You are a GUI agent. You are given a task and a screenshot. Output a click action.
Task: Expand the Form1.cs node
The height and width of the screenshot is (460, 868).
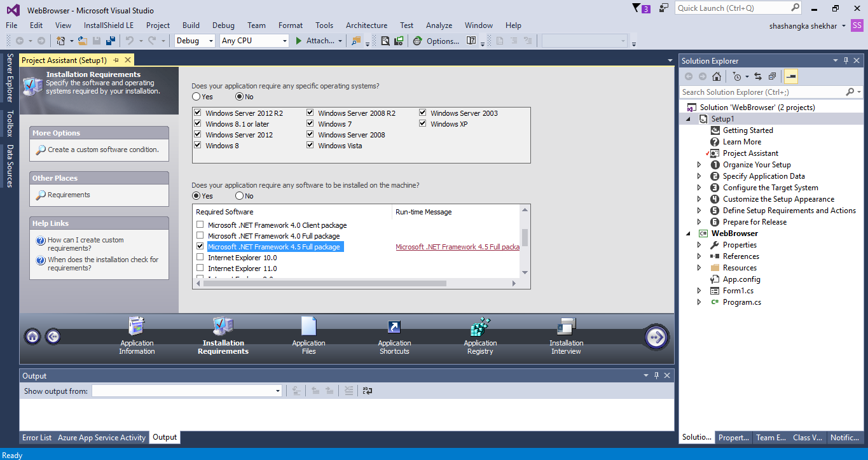click(699, 291)
